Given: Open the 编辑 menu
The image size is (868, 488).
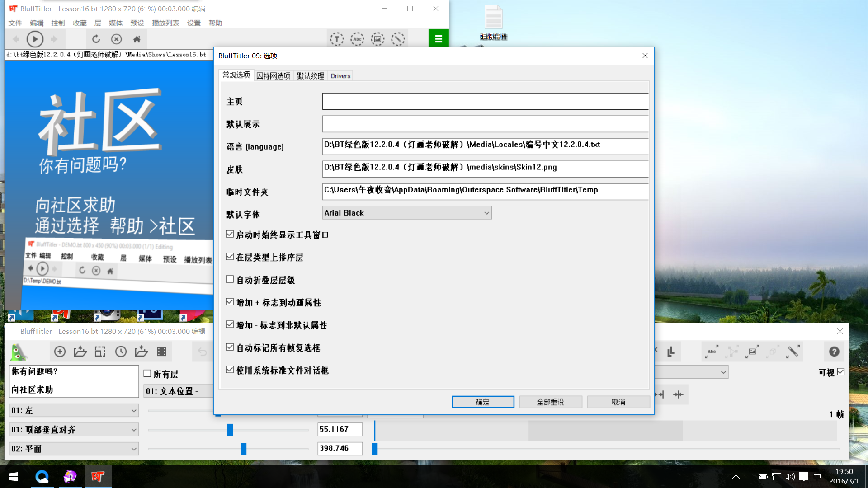Looking at the screenshot, I should (37, 23).
